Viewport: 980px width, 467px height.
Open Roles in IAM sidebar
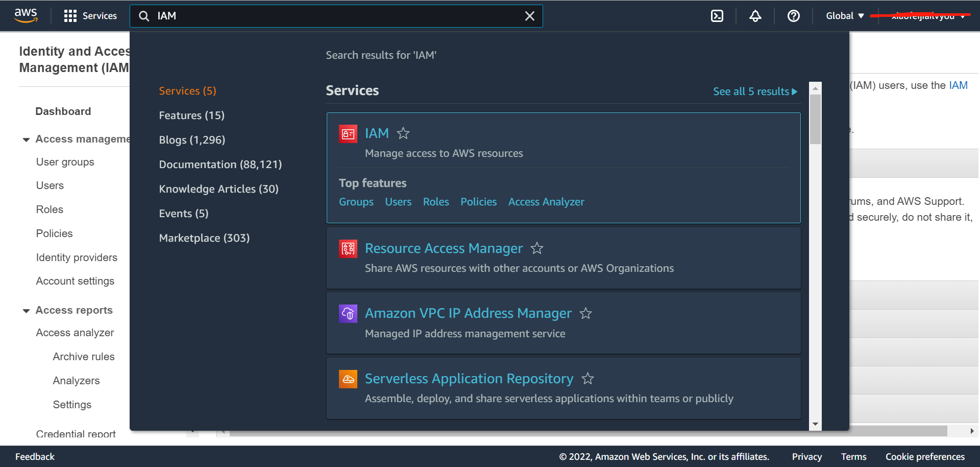(50, 209)
